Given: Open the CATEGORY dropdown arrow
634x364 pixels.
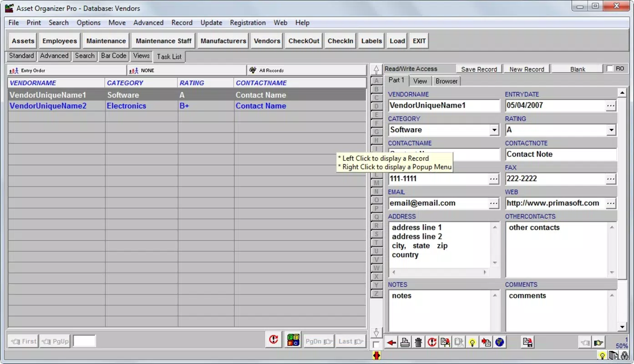Looking at the screenshot, I should pos(494,130).
